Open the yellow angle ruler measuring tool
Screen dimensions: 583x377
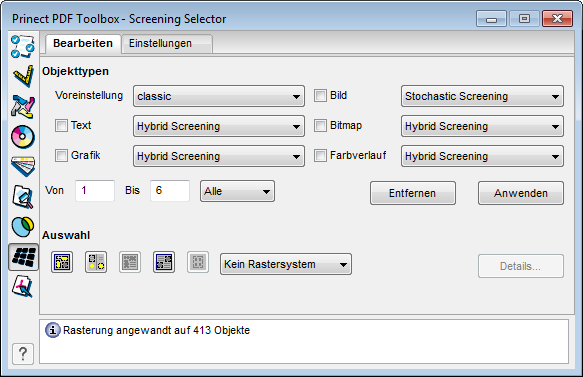[x=23, y=76]
